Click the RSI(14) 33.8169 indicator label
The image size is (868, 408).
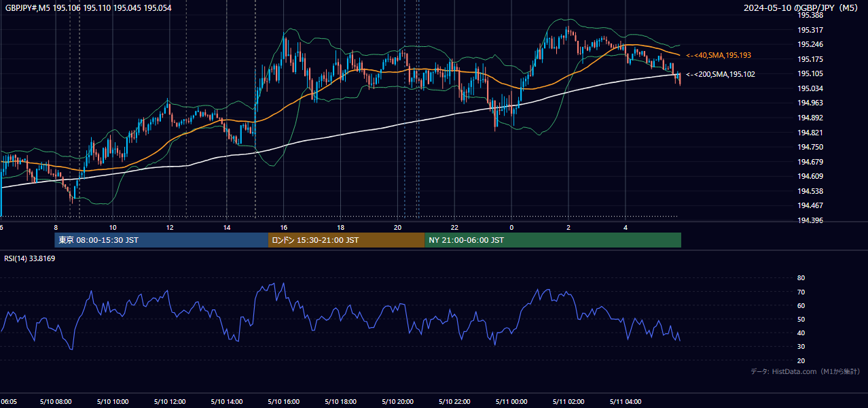point(30,258)
